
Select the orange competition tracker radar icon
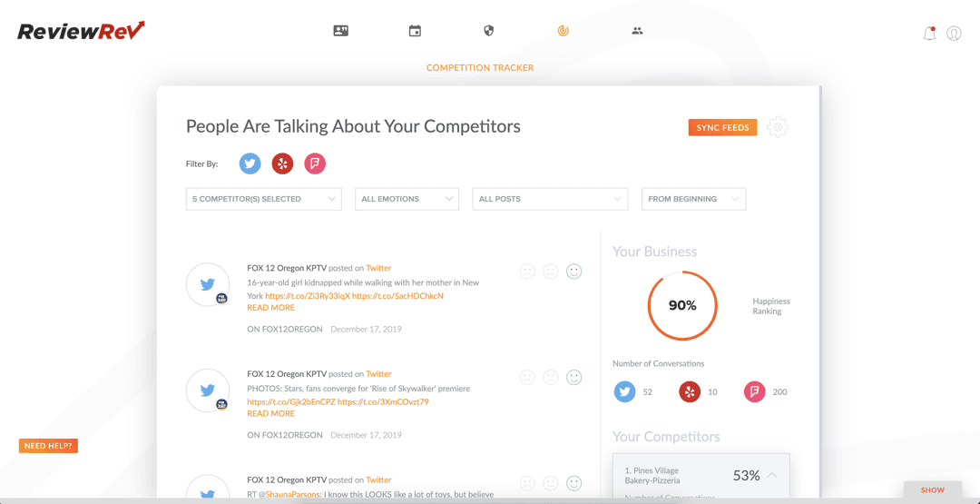pos(563,31)
